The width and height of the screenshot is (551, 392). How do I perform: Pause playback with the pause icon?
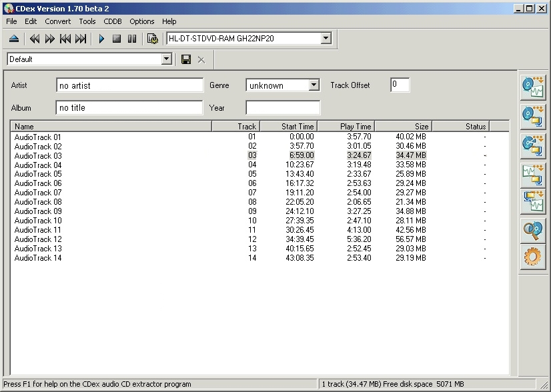132,39
